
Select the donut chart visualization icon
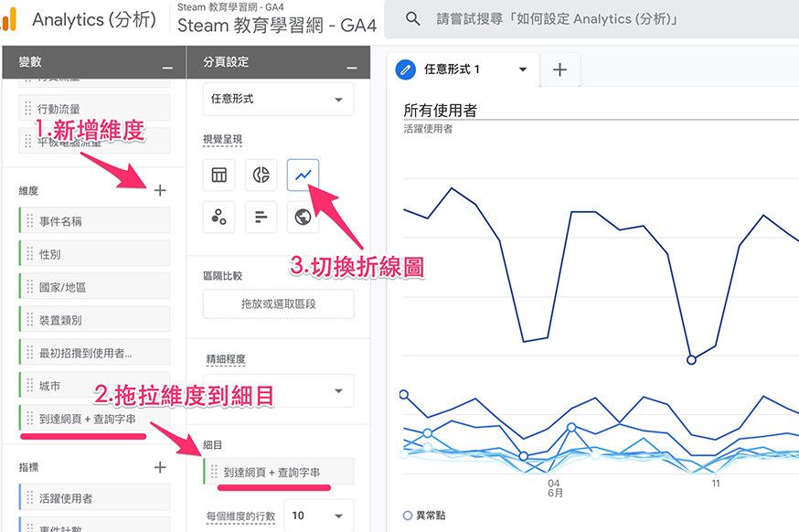261,175
